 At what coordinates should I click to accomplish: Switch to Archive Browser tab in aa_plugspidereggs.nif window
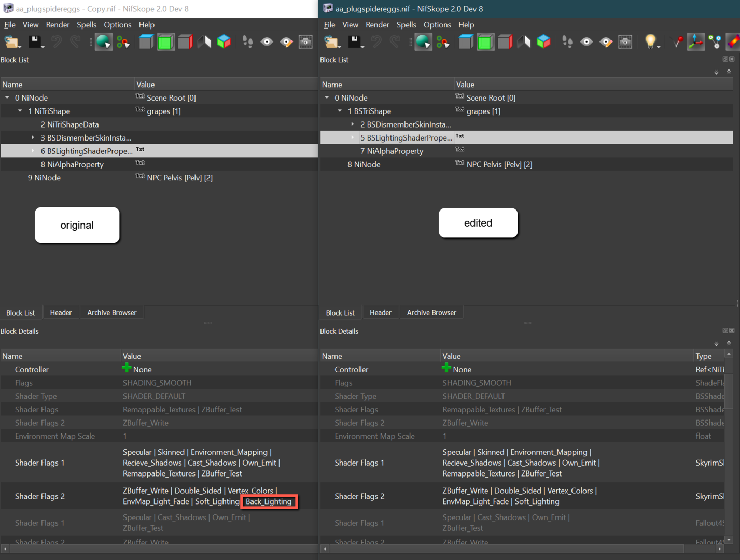pyautogui.click(x=431, y=313)
